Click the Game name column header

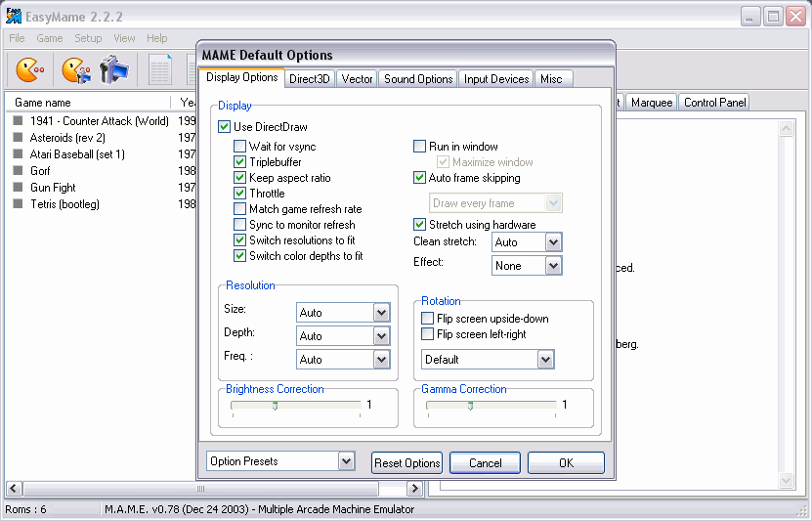[88, 103]
